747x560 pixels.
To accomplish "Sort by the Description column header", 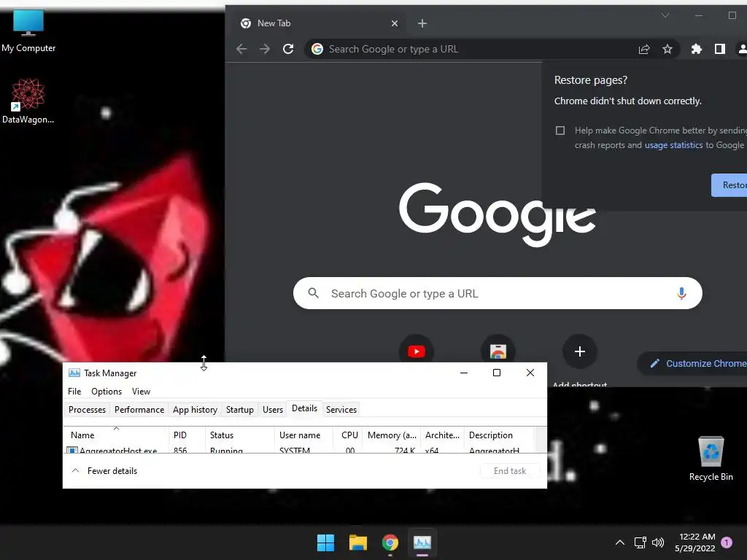I will tap(499, 435).
